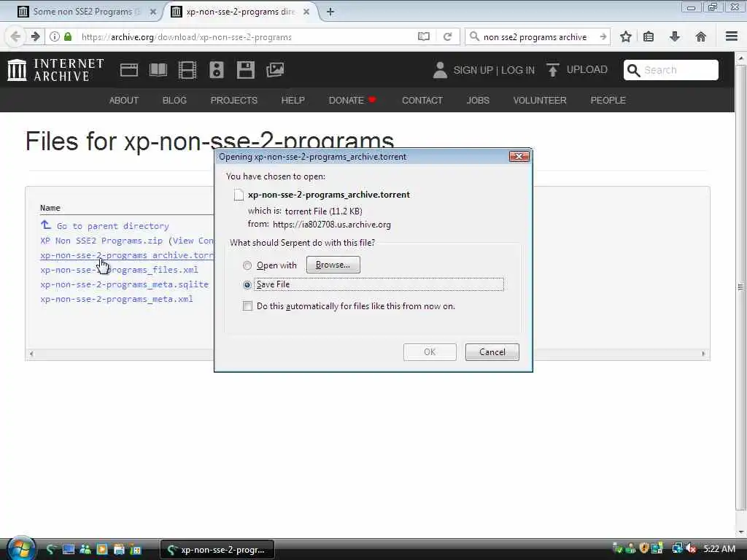Open xp-non-sse-2-programs_files.xml link
747x560 pixels.
pyautogui.click(x=119, y=270)
